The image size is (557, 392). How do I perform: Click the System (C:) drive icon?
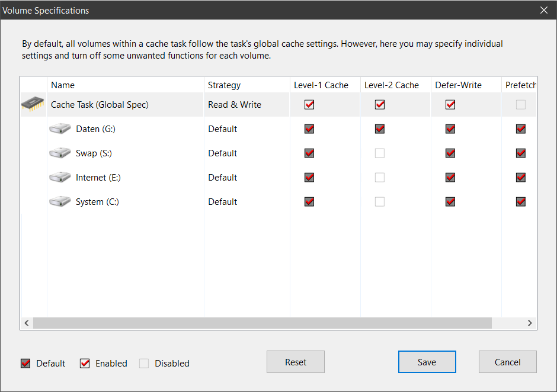60,201
